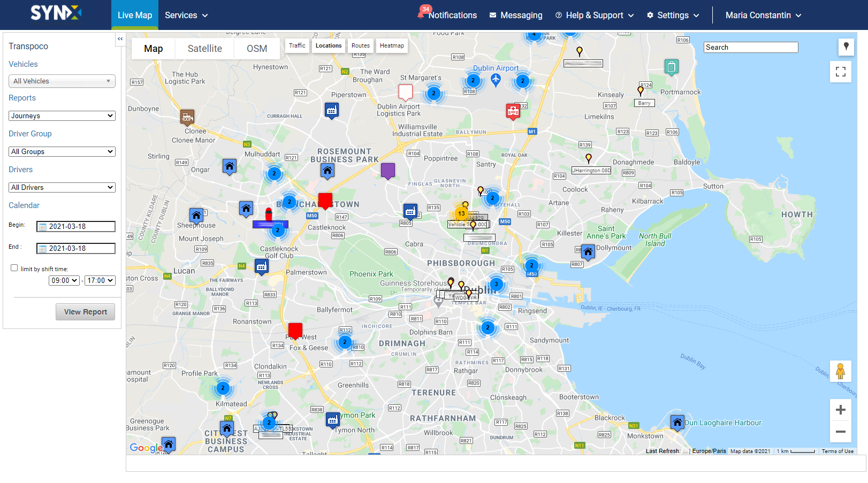
Task: Type in the map Search field
Action: click(x=750, y=47)
